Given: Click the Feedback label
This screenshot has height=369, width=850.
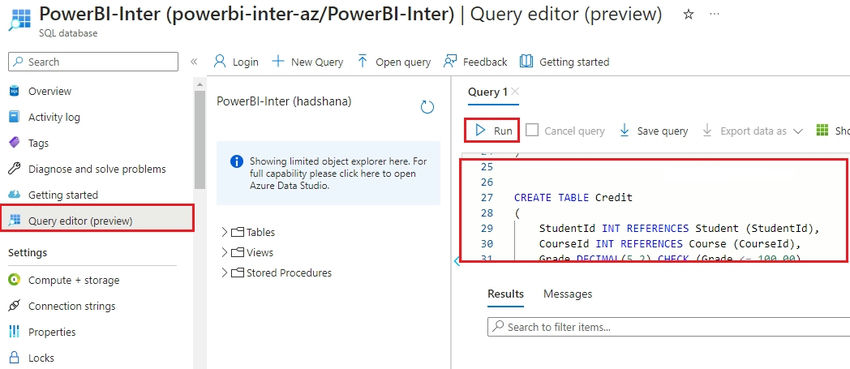Looking at the screenshot, I should pos(485,62).
